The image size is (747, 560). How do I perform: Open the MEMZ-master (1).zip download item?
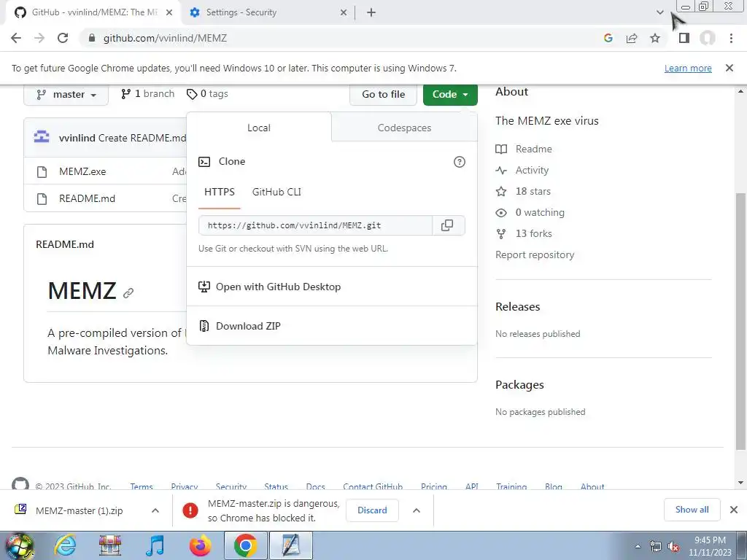(x=79, y=510)
